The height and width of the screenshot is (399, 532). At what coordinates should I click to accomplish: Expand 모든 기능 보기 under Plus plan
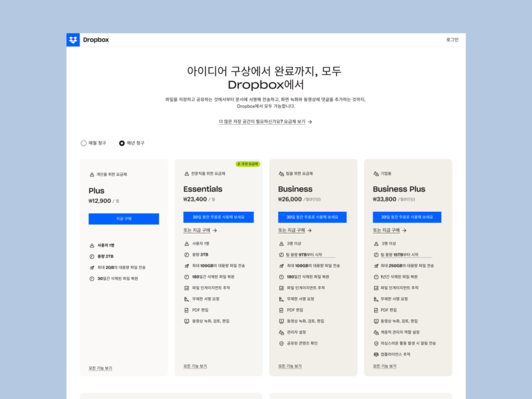click(100, 369)
